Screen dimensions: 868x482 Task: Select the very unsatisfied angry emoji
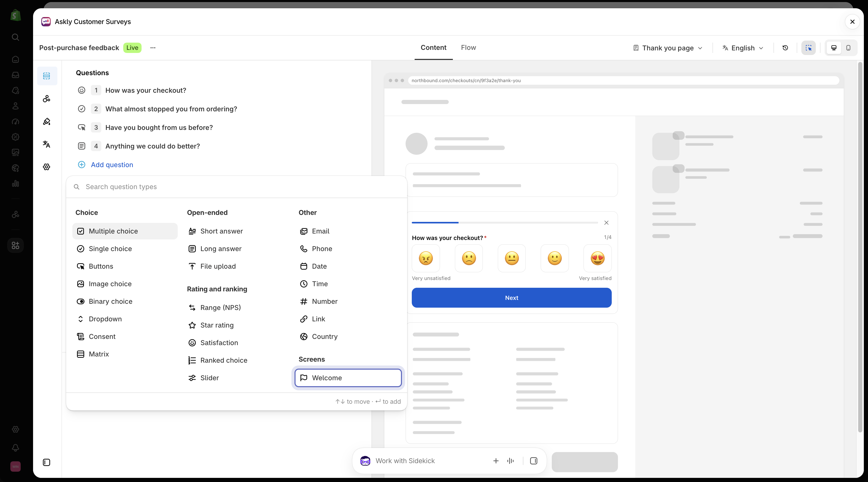pos(425,258)
